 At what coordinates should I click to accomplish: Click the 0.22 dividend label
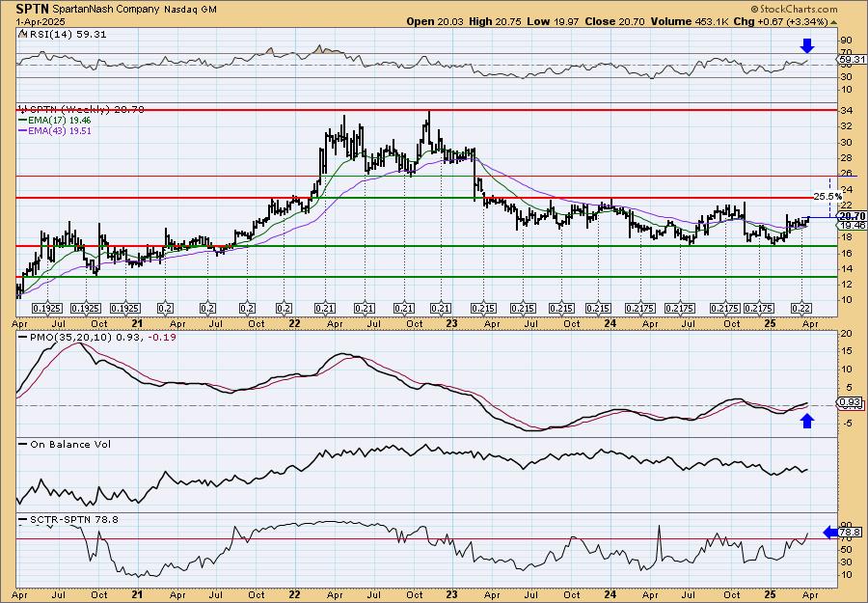tap(802, 309)
